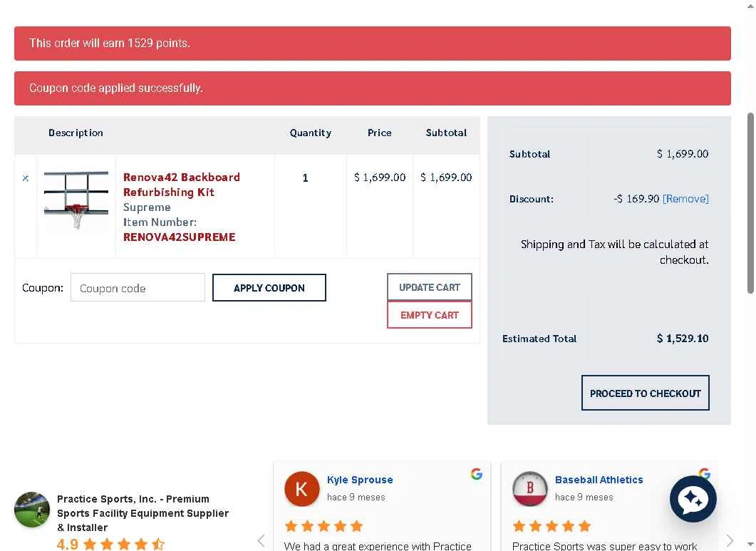Click the Supreme variant text

coord(147,207)
